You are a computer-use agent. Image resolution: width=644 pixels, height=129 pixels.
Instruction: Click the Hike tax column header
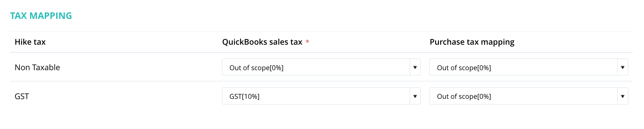pyautogui.click(x=30, y=42)
